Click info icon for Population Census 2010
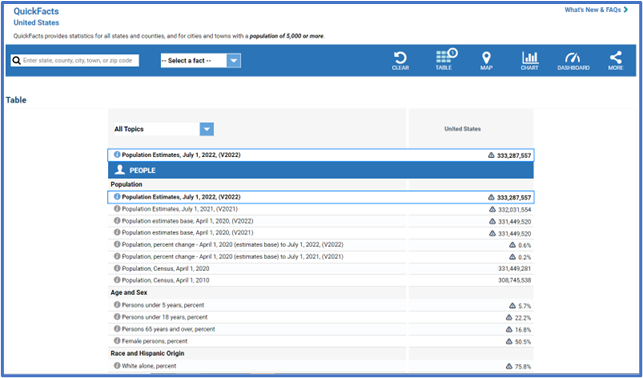 117,280
